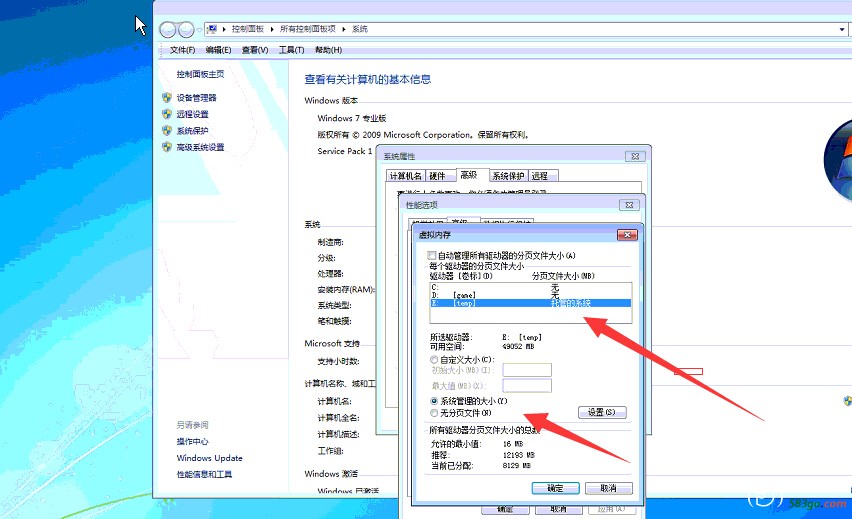Viewport: 852px width, 519px height.
Task: Click the recommended 12193 MB value
Action: point(518,455)
